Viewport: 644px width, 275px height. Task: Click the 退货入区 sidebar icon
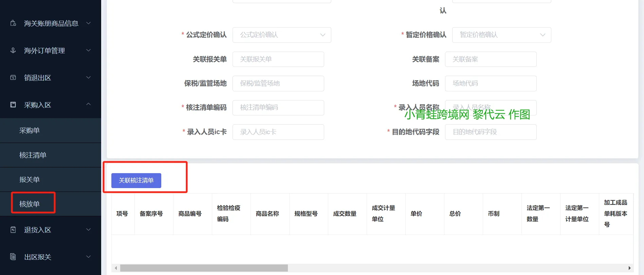coord(13,230)
